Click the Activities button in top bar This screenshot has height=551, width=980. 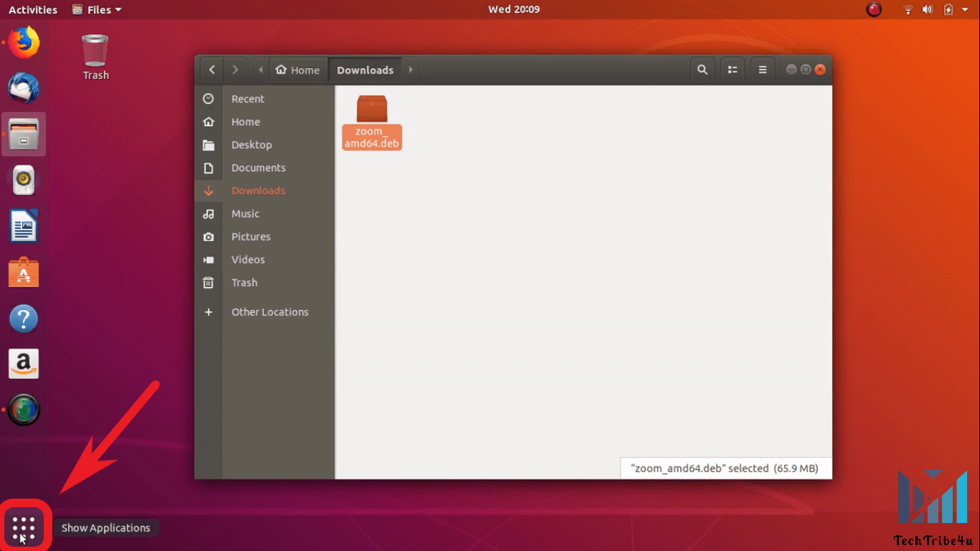click(33, 9)
